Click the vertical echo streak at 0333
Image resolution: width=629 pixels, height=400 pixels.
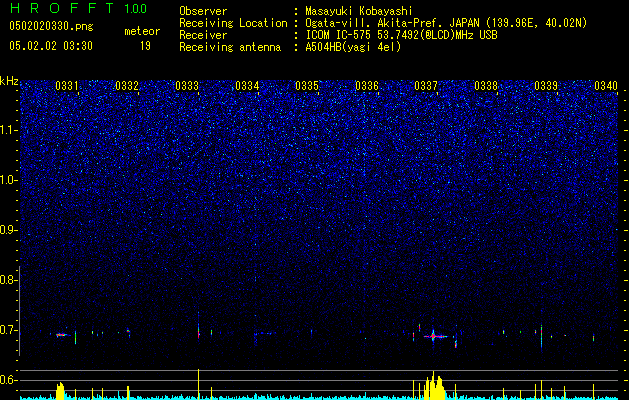[199, 327]
